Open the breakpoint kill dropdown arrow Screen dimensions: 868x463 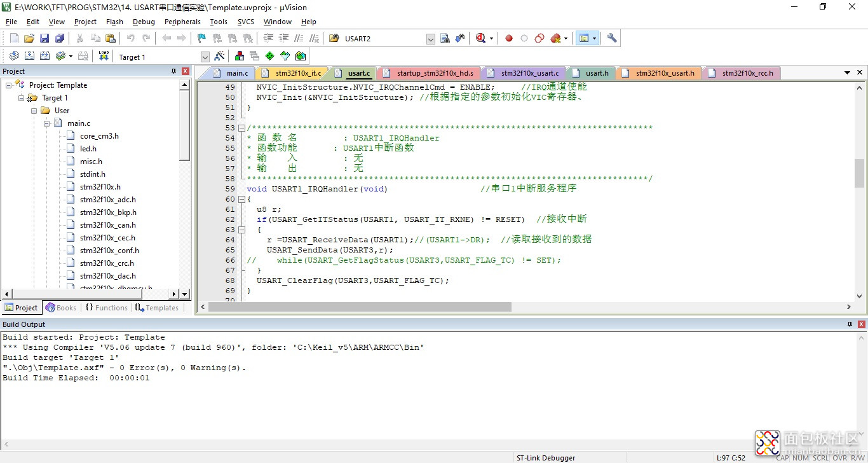coord(566,39)
